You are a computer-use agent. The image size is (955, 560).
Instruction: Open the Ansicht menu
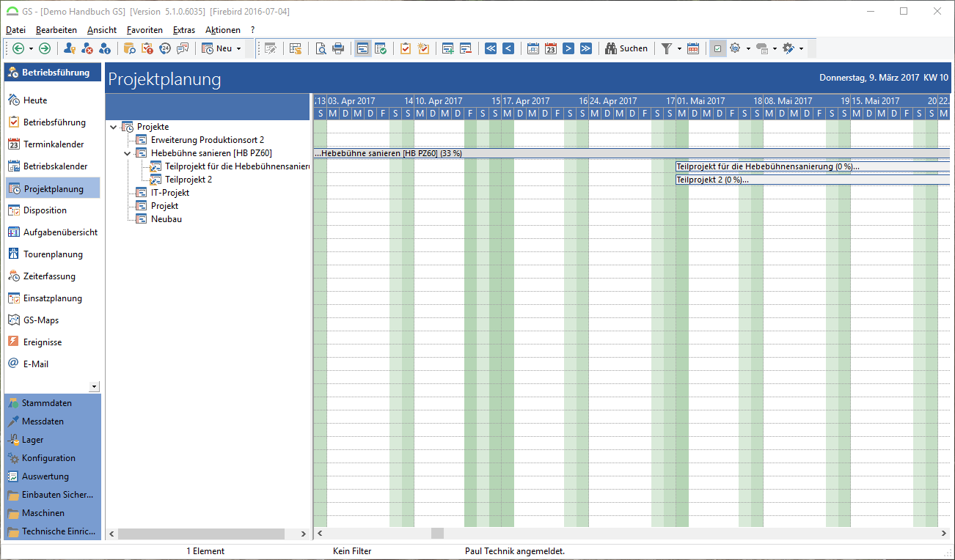[101, 30]
